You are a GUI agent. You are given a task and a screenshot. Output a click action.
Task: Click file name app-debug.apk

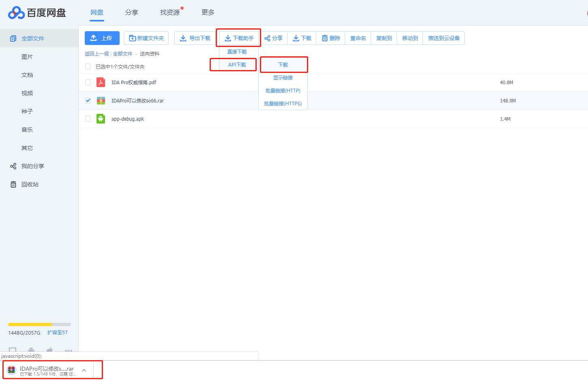point(128,119)
